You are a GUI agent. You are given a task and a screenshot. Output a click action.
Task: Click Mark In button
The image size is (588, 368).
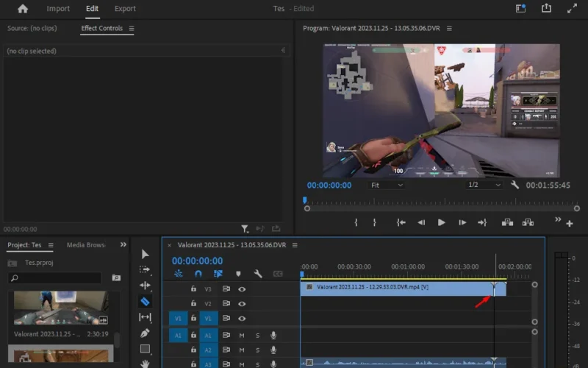356,223
